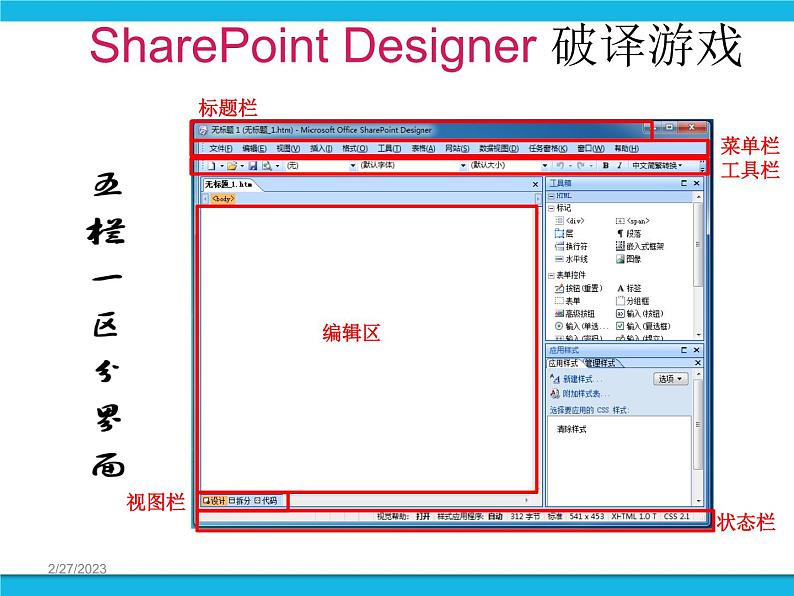Viewport: 794px width, 596px height.
Task: Select the 输入(复选框) checkbox input control
Action: pos(643,326)
